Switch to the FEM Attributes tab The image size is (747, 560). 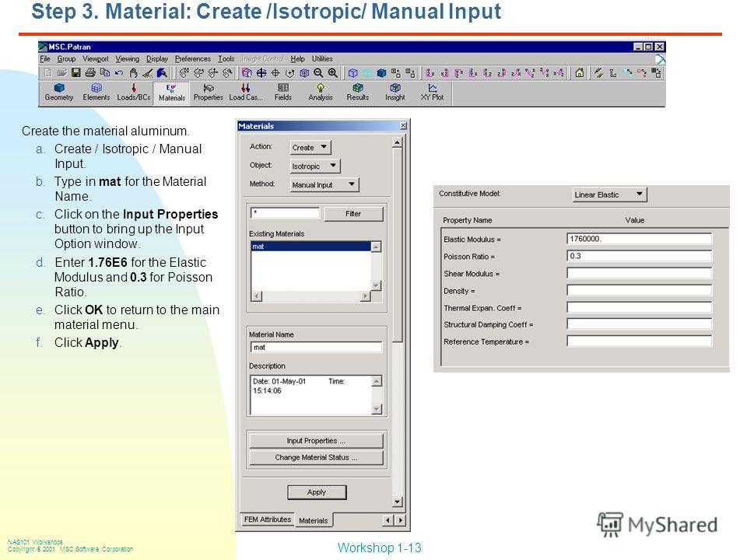267,520
